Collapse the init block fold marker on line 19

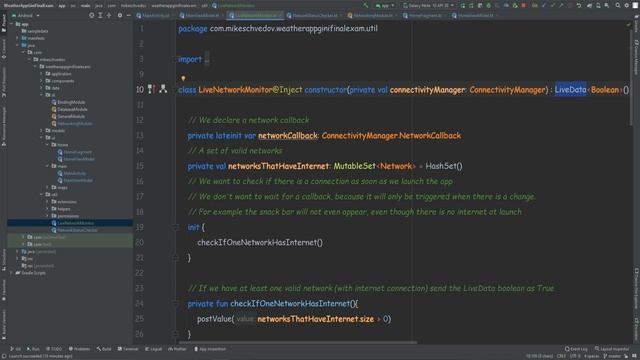[x=176, y=227]
